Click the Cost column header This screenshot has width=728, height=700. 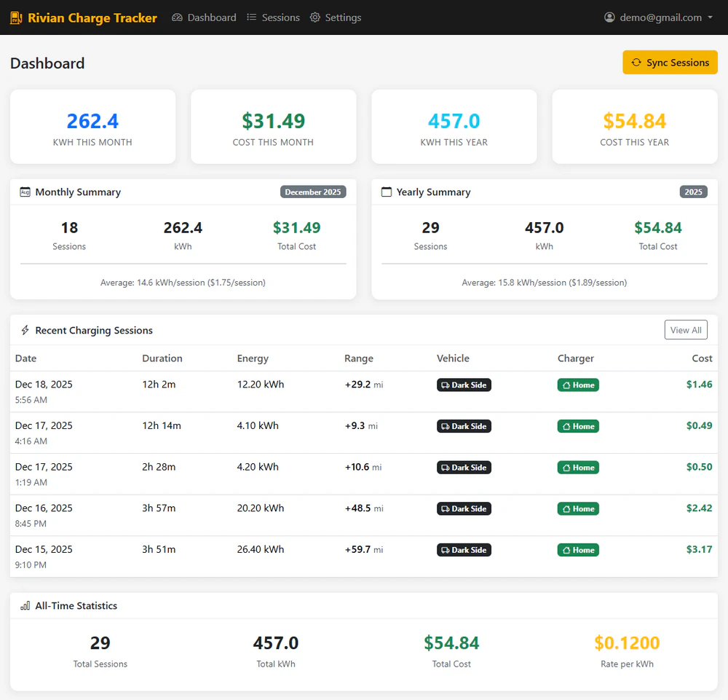tap(702, 358)
